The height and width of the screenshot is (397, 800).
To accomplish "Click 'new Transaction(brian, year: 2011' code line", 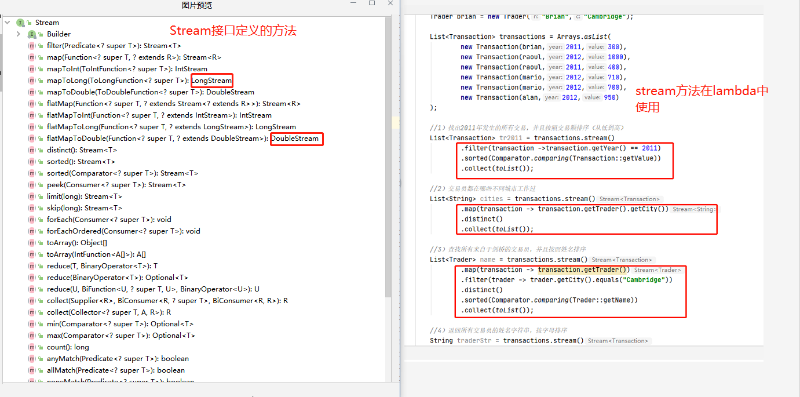I will click(x=544, y=46).
